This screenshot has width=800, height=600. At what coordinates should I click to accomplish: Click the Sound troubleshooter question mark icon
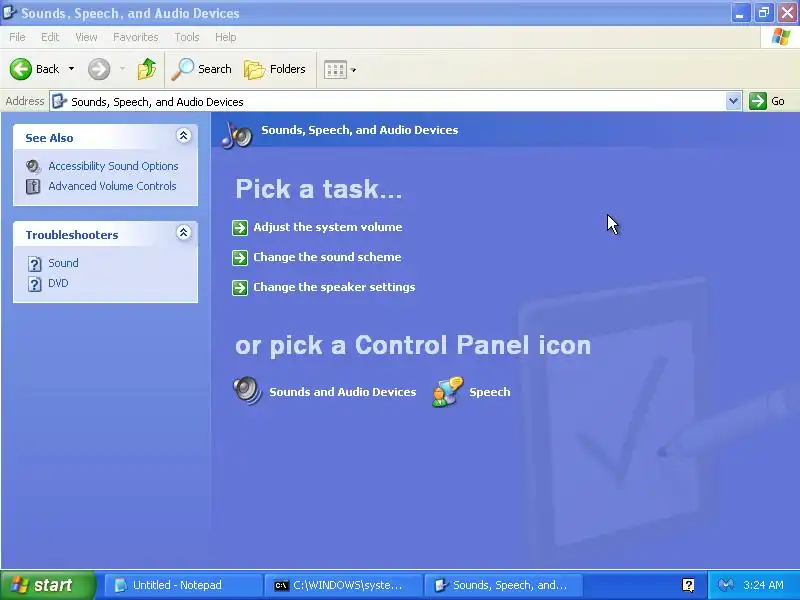(34, 264)
